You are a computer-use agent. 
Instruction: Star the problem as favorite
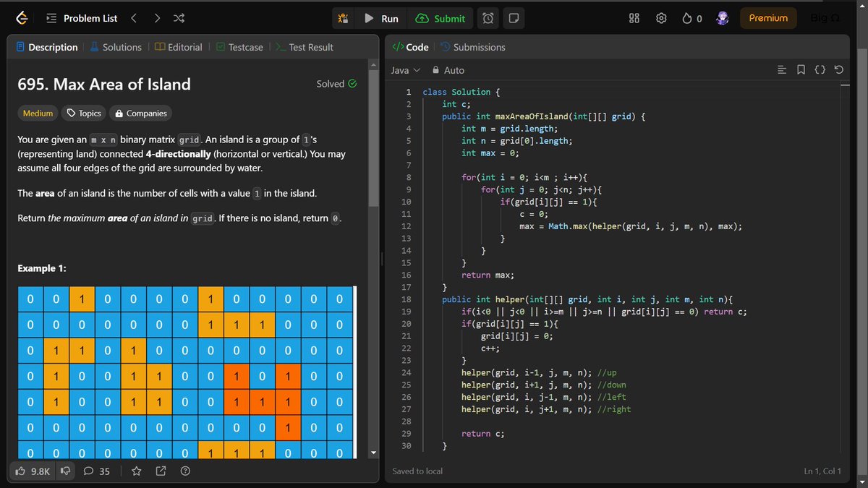click(x=136, y=471)
